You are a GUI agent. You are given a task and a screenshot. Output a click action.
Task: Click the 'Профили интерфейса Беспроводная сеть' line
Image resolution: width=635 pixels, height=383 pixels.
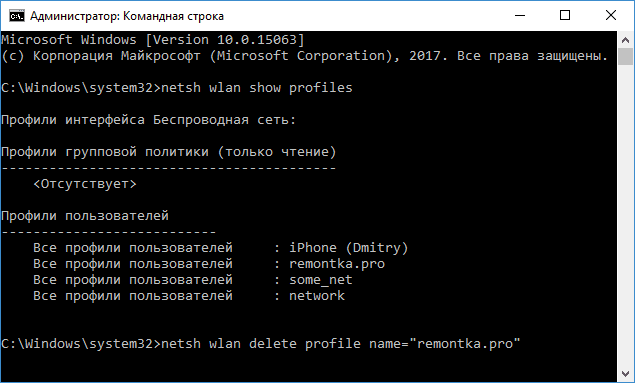tap(149, 120)
